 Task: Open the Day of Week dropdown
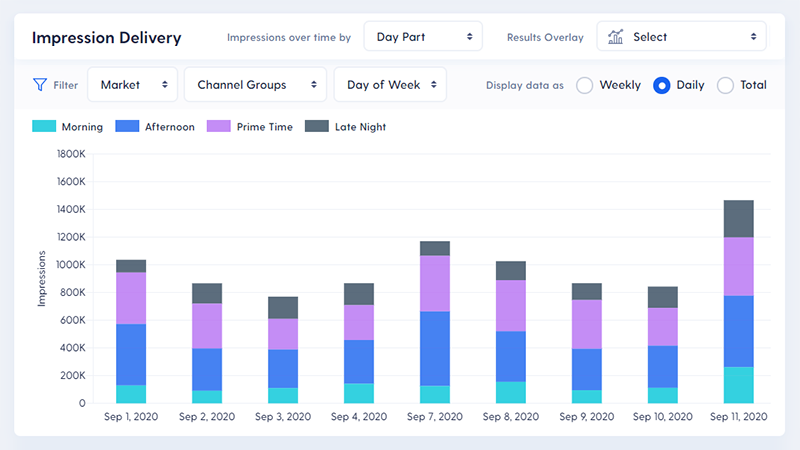coord(390,85)
